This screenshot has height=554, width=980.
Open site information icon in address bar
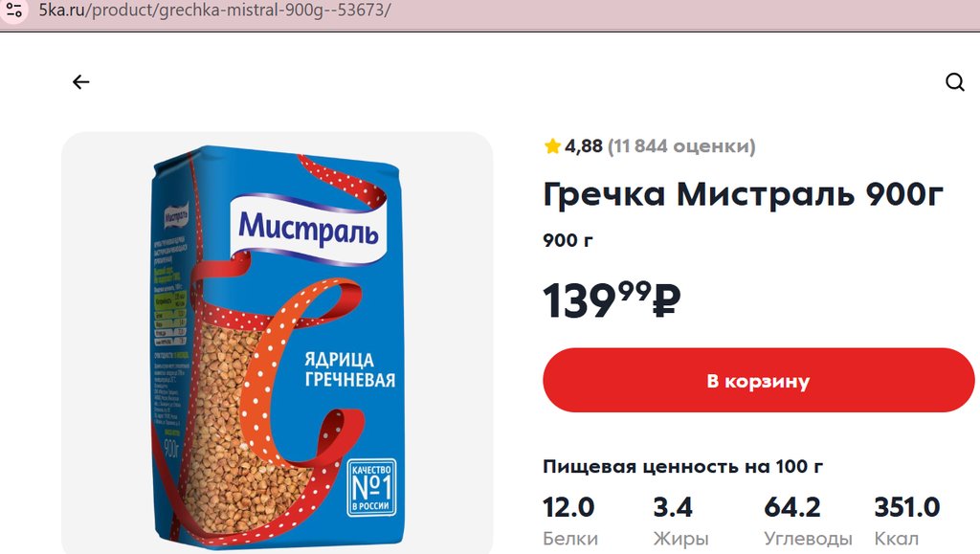[x=13, y=11]
